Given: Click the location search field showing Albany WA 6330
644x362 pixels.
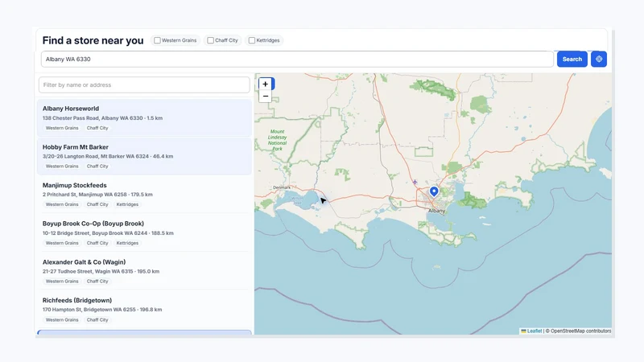Looking at the screenshot, I should point(297,59).
